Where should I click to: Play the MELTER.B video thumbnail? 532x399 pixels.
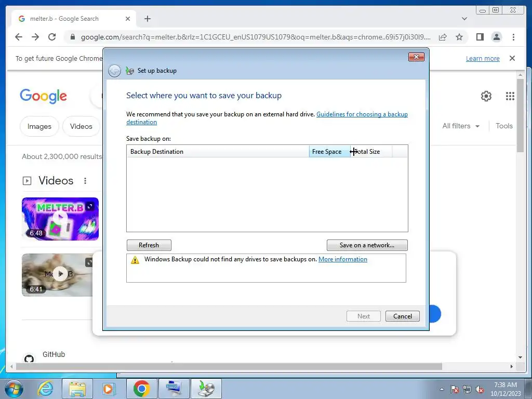click(60, 219)
